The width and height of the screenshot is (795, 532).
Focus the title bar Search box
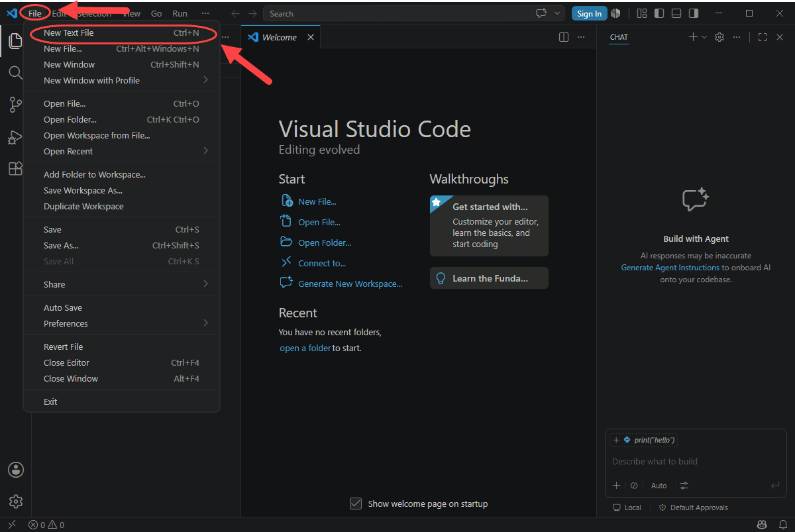[398, 13]
